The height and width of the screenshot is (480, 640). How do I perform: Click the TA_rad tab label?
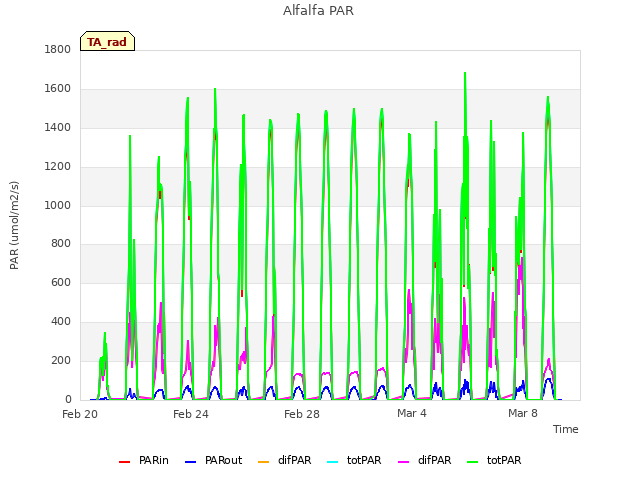[x=107, y=42]
